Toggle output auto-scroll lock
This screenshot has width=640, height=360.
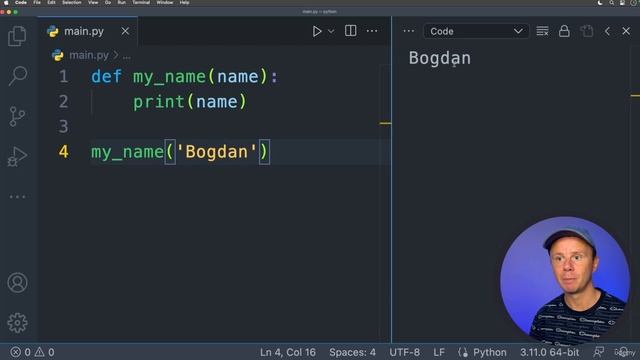564,31
